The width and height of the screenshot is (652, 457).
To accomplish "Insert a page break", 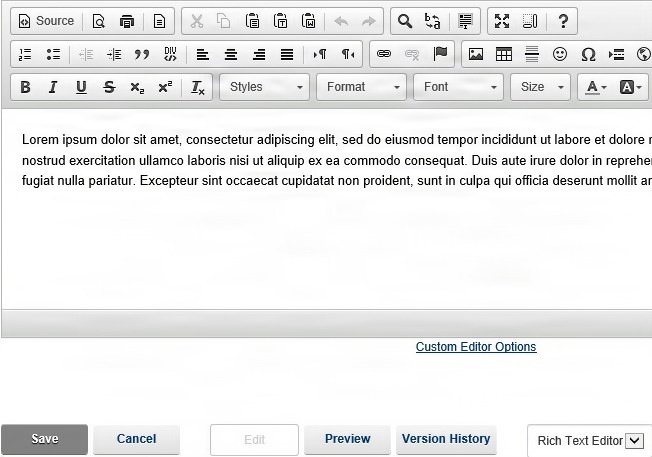I will pos(616,54).
